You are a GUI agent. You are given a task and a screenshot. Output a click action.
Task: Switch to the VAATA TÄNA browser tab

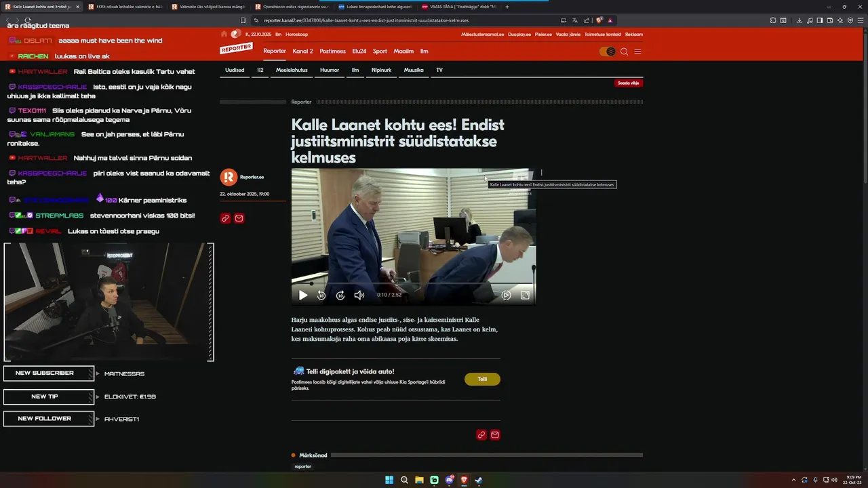tap(458, 7)
